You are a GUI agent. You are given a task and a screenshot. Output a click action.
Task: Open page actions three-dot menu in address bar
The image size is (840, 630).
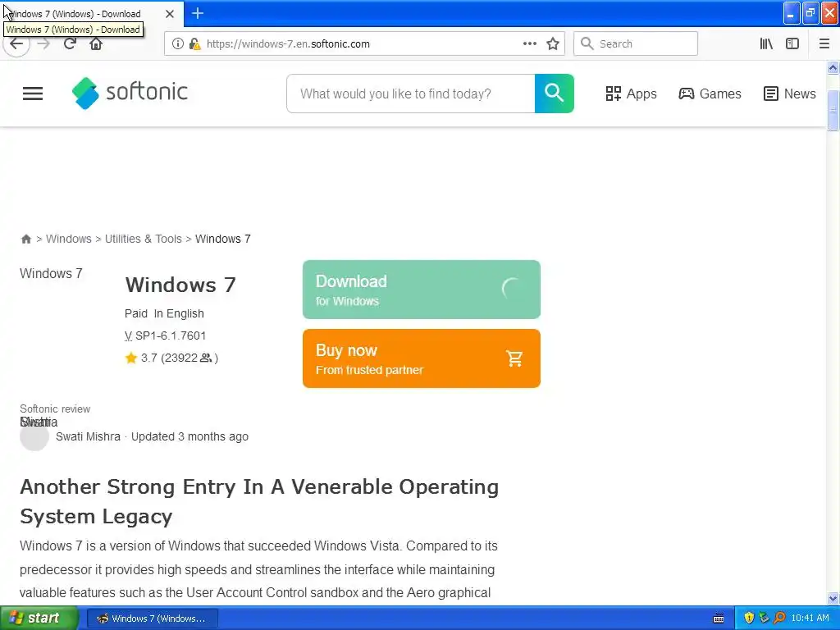[530, 44]
